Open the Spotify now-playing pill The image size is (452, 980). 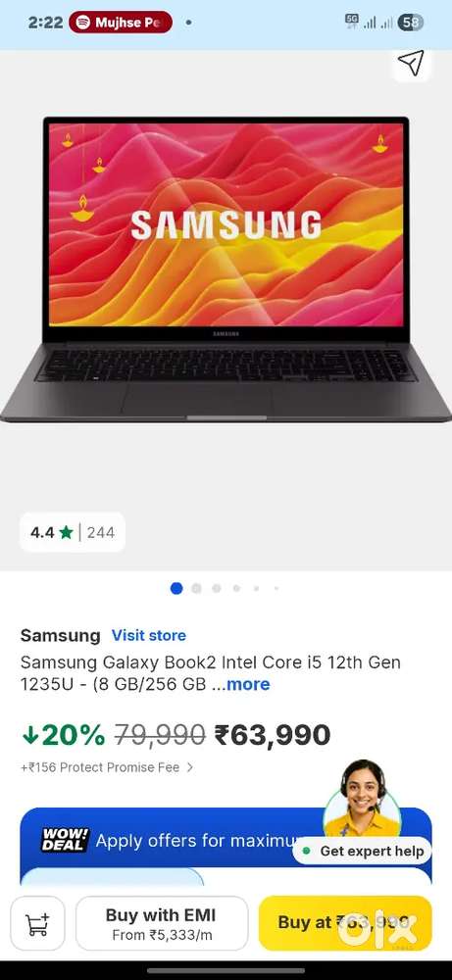(121, 24)
